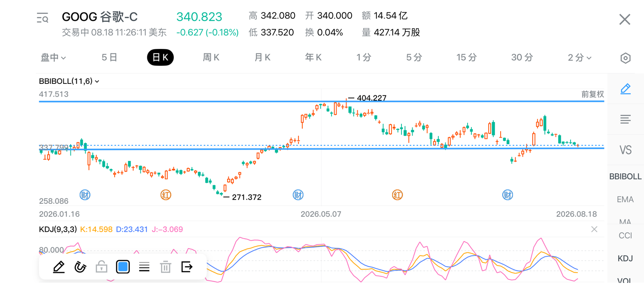
Task: Toggle the drawing pencil in right sidebar
Action: 626,89
